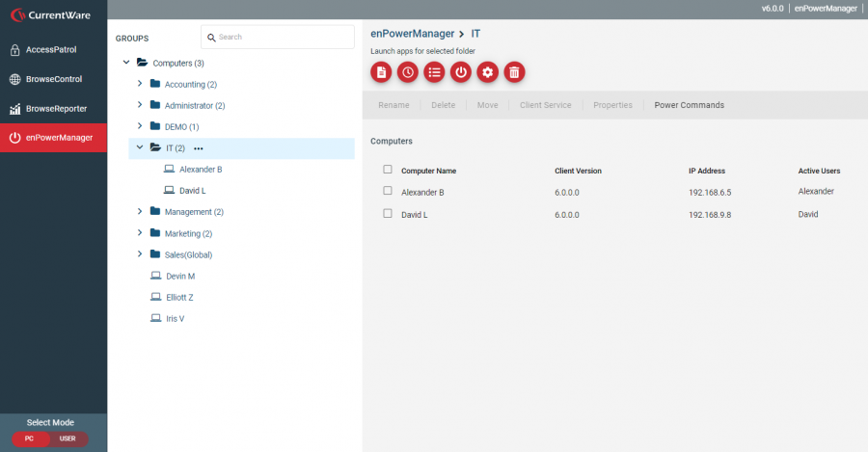The height and width of the screenshot is (452, 868).
Task: Open AccessPatrol from the sidebar
Action: pyautogui.click(x=53, y=50)
